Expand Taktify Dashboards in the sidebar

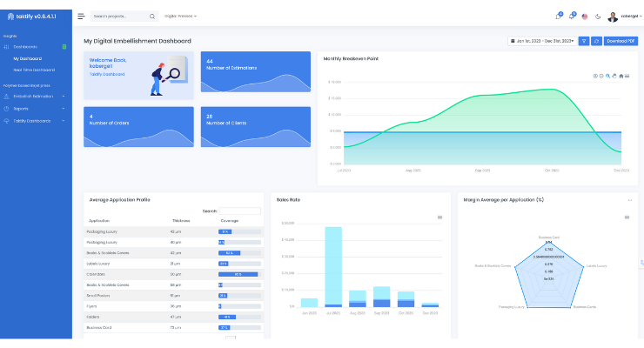33,120
